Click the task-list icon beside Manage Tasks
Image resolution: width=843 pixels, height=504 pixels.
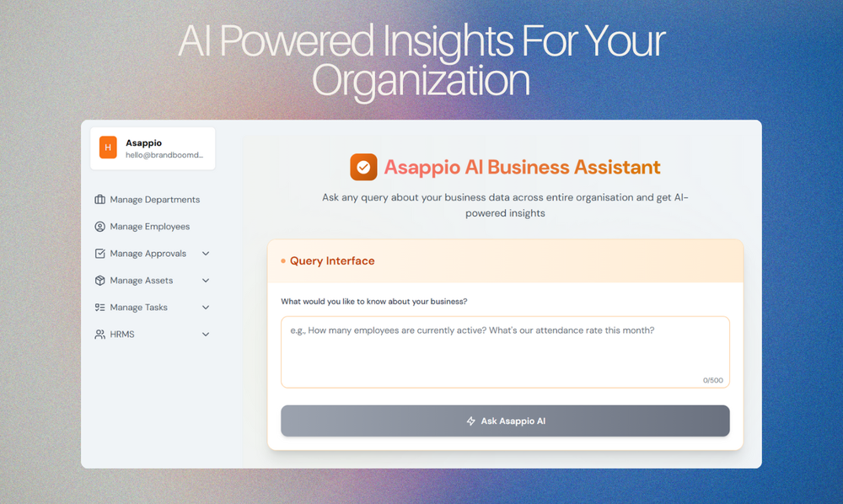(x=100, y=307)
